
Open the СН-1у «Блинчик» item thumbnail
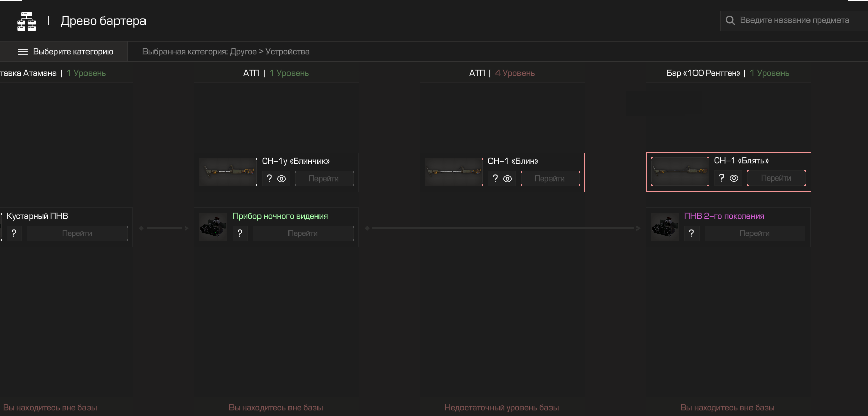228,172
